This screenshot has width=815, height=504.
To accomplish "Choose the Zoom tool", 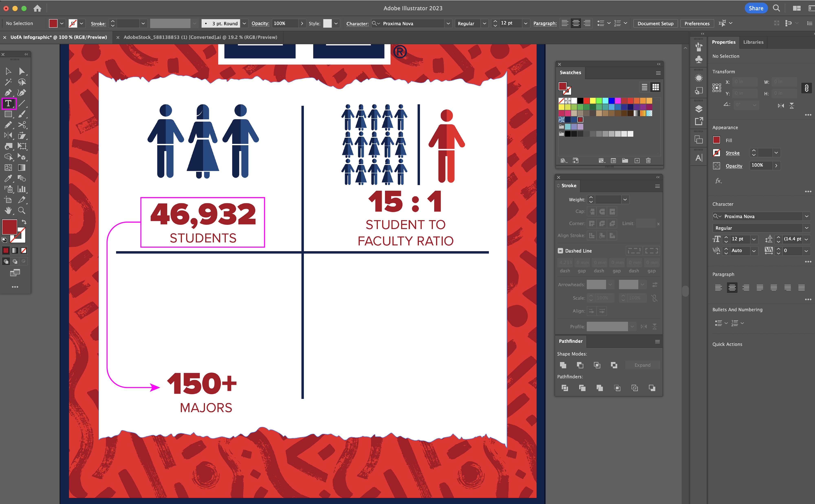I will (22, 211).
